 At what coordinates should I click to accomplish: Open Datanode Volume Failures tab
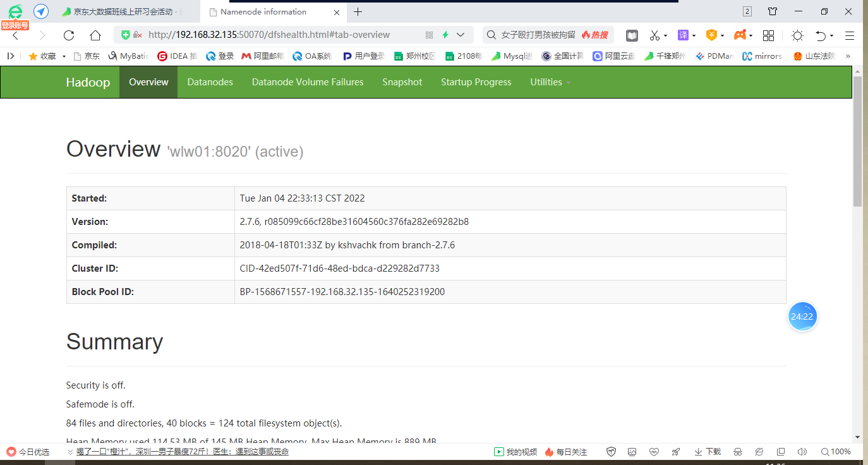[308, 82]
